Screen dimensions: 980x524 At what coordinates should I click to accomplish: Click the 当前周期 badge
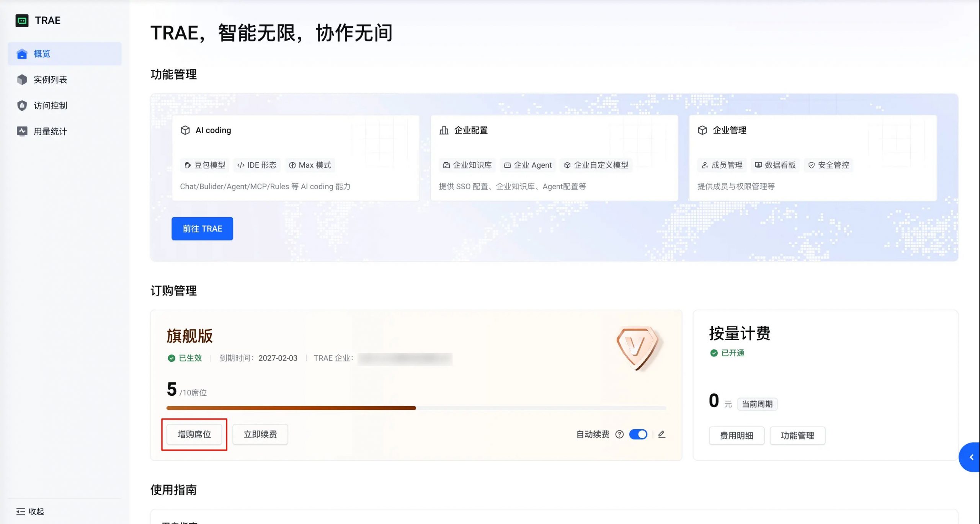[757, 404]
